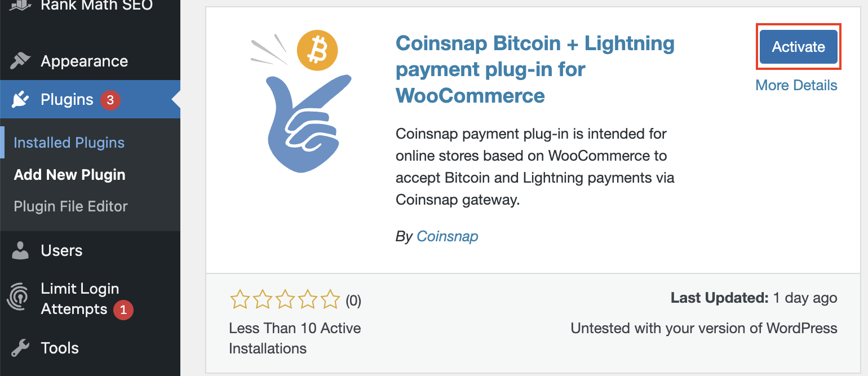Open the Appearance menu
The image size is (868, 376).
tap(84, 61)
